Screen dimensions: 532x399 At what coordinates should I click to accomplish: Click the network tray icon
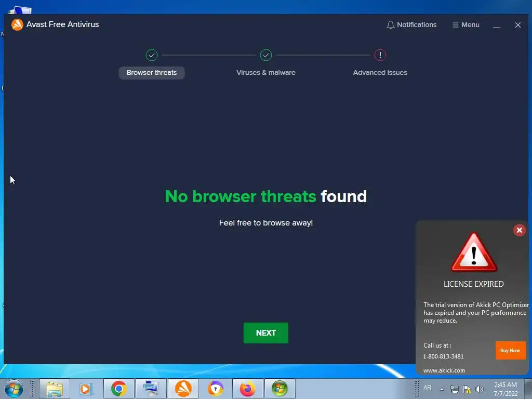coord(454,389)
